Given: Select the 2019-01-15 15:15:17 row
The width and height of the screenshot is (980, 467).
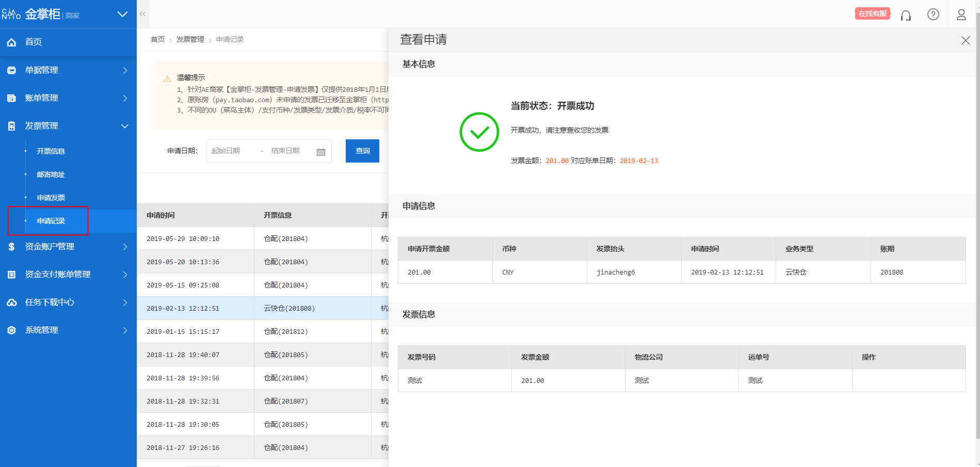Looking at the screenshot, I should click(x=263, y=331).
